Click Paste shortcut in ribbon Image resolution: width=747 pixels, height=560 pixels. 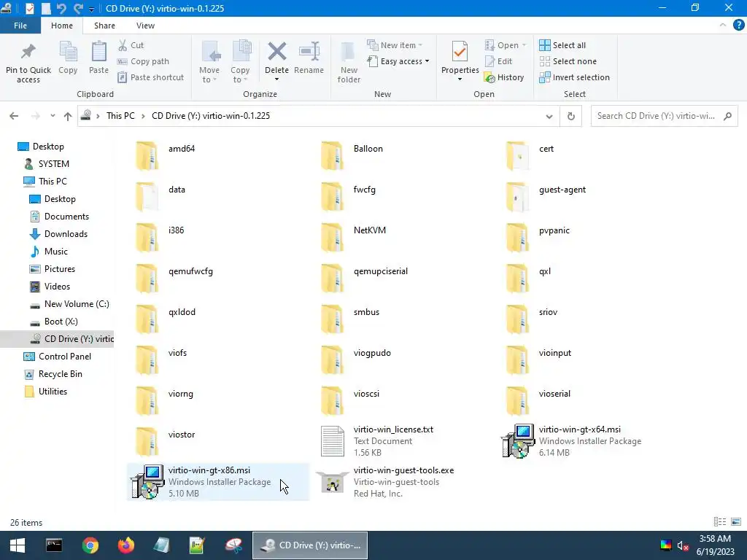click(x=150, y=77)
